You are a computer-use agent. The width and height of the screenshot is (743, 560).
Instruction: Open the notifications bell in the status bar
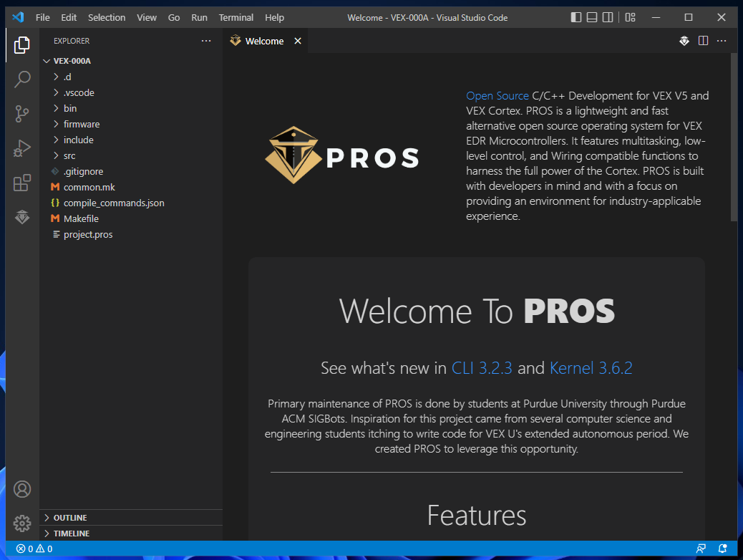[723, 549]
